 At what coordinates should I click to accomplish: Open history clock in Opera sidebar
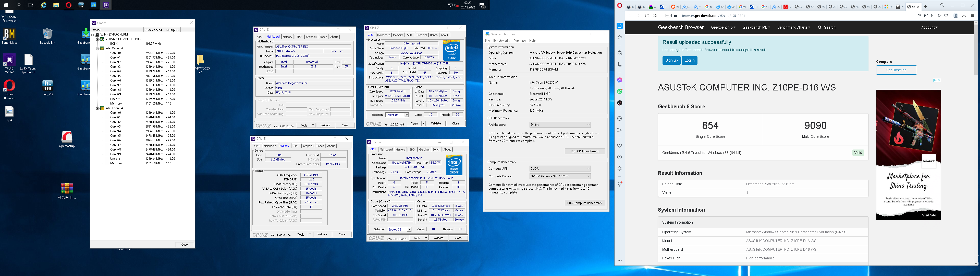click(619, 157)
